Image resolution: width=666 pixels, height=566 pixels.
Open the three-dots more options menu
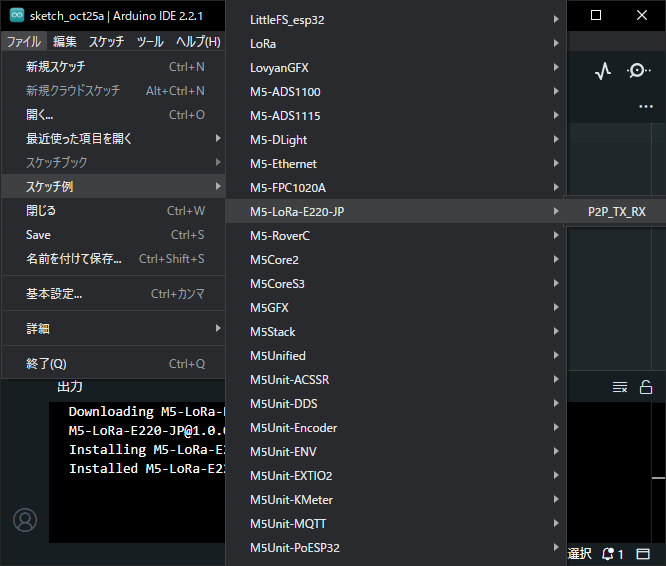(646, 107)
